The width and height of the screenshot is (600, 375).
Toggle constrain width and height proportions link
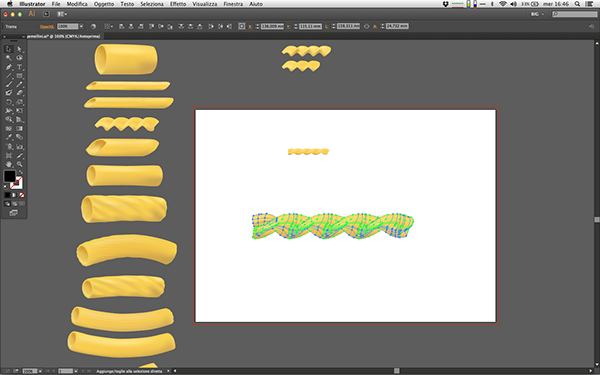(367, 26)
